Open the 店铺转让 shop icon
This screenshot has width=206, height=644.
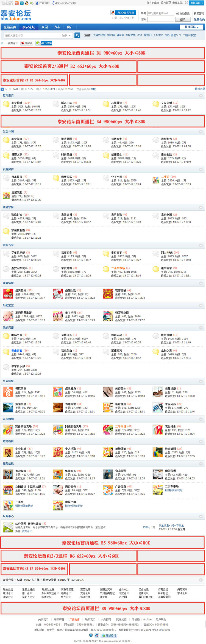click(8, 490)
